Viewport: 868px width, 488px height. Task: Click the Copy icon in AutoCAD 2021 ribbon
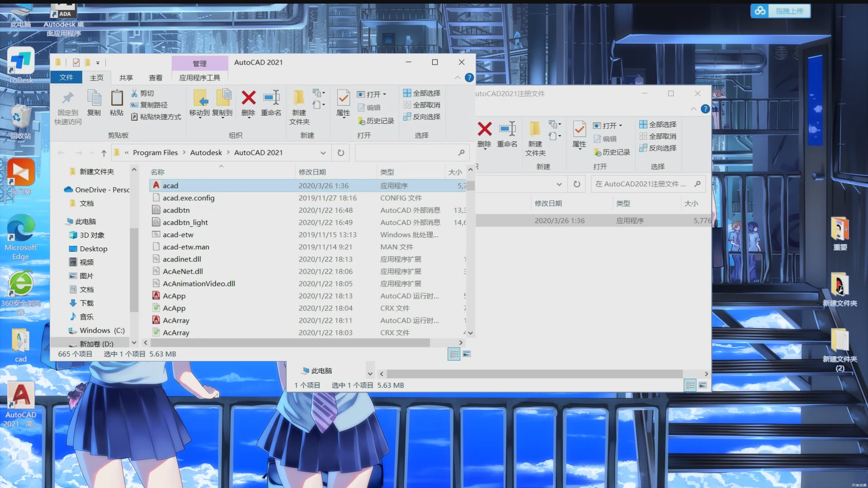94,103
